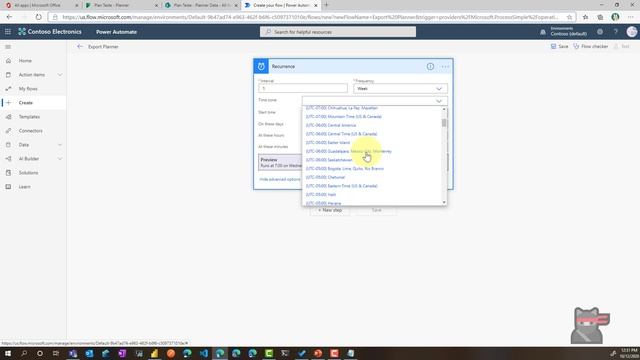
Task: Expand the AI Builder chevron
Action: point(60,158)
